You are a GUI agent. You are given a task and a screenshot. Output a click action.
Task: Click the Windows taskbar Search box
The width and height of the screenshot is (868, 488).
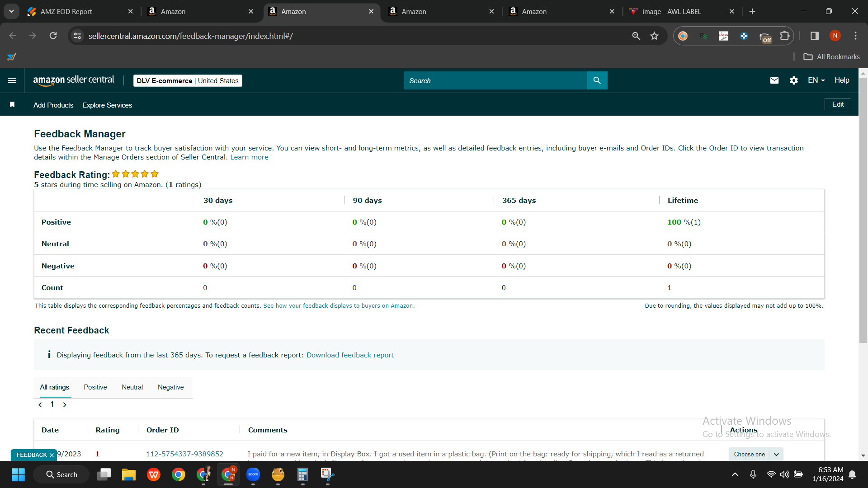coord(61,474)
